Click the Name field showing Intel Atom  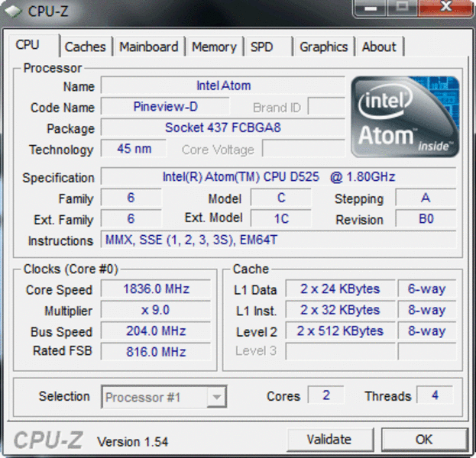pos(223,85)
